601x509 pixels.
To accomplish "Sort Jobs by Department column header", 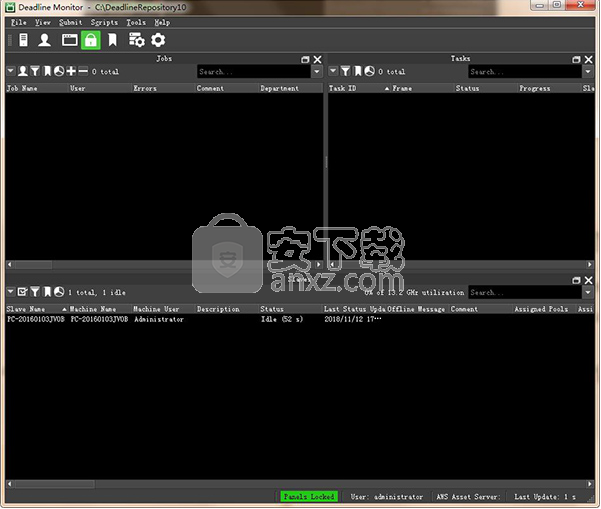I will point(291,88).
